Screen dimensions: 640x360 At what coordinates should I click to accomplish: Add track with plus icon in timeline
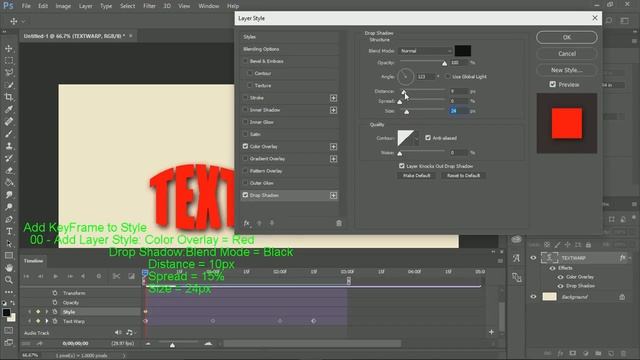[x=491, y=332]
